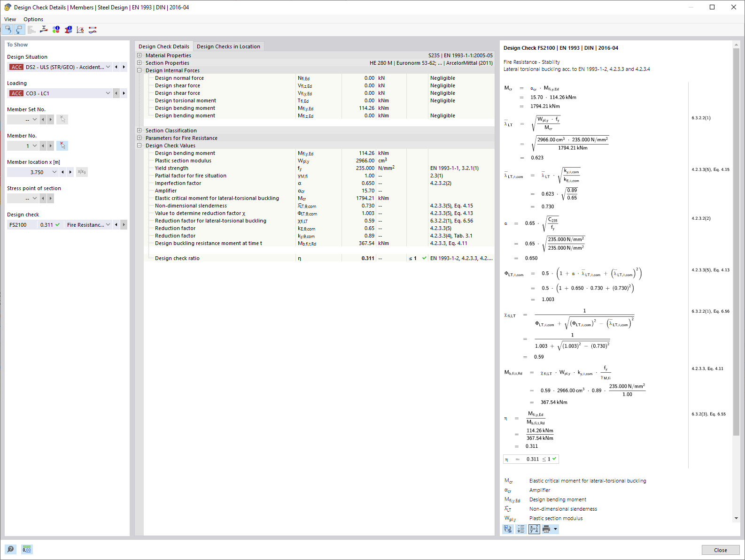Select the Imperfection factor row
Screen dimensions: 745x560
[319, 183]
